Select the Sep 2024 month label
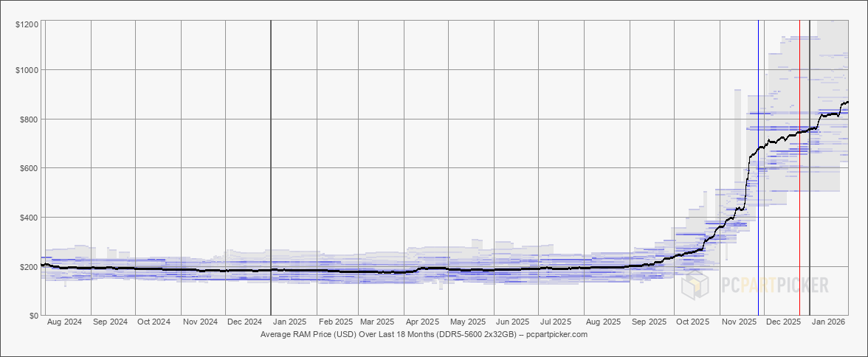868x357 pixels. tap(108, 322)
